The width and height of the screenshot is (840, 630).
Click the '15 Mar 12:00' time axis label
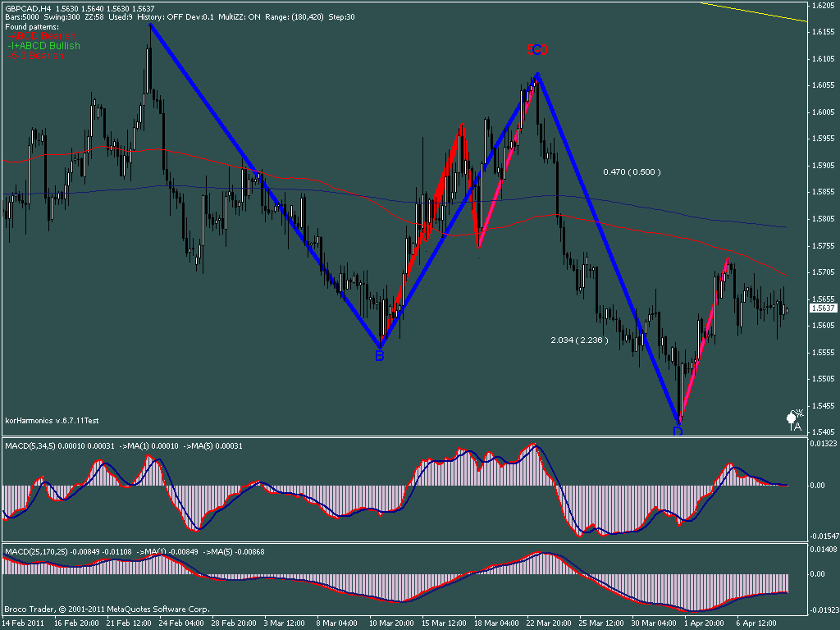point(444,623)
